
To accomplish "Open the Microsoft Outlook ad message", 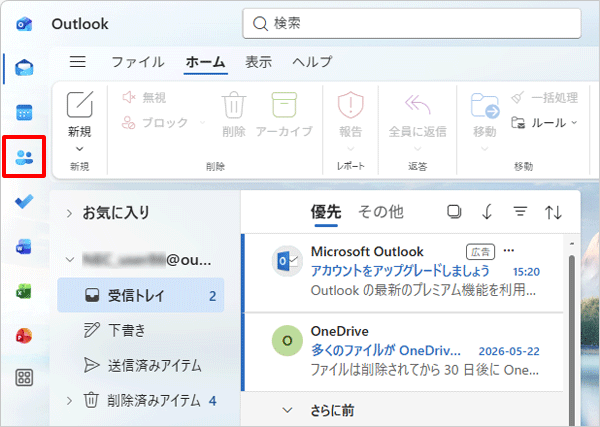I will tap(404, 273).
